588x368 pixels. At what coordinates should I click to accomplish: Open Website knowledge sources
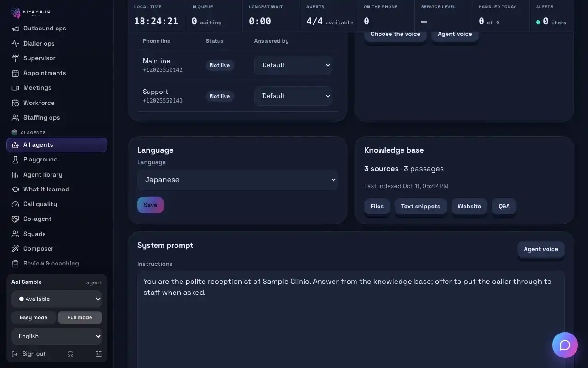pos(469,207)
